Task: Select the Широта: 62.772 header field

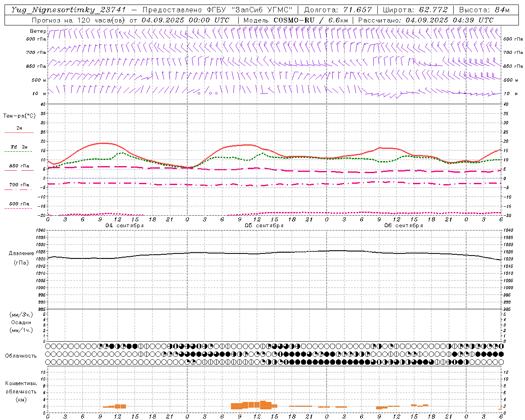Action: tap(415, 10)
